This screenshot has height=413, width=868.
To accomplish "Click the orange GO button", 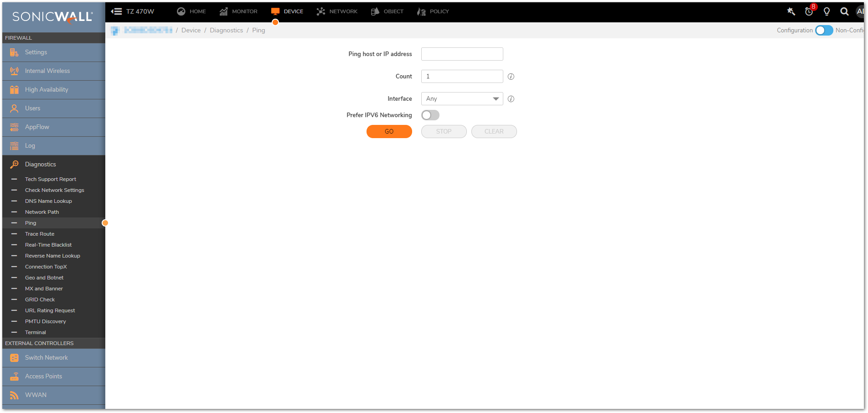I will pyautogui.click(x=389, y=132).
